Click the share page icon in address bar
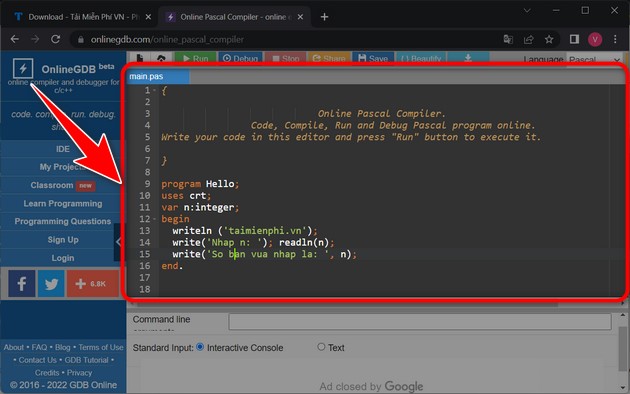Image resolution: width=630 pixels, height=394 pixels. pos(528,39)
